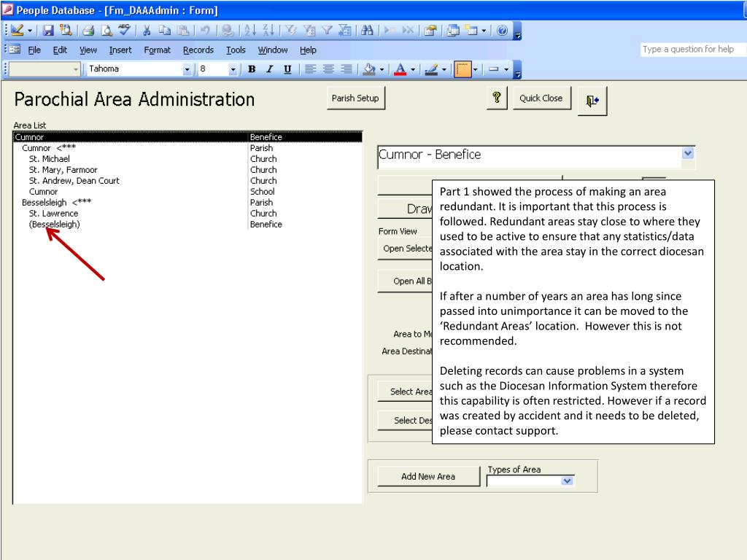
Task: Apply the red font color A
Action: tap(400, 69)
